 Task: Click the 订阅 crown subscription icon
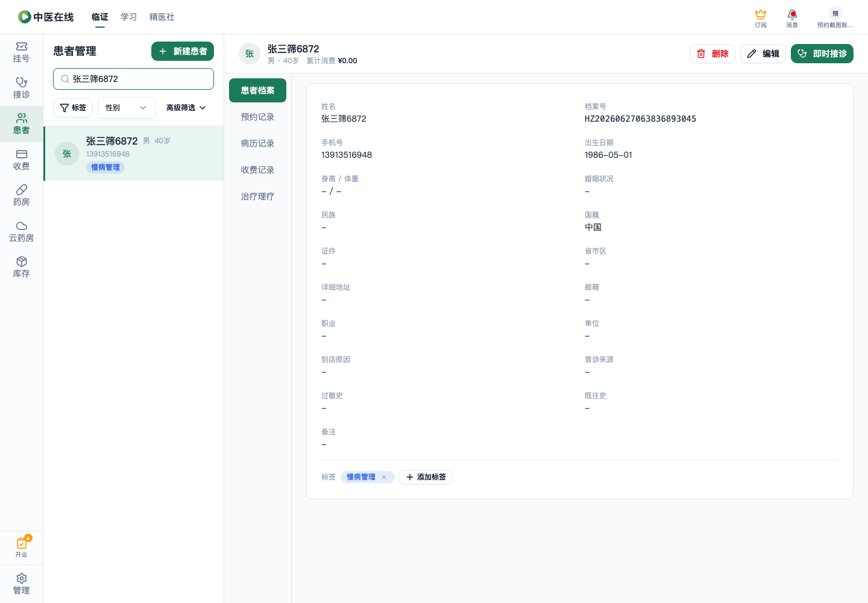coord(761,18)
